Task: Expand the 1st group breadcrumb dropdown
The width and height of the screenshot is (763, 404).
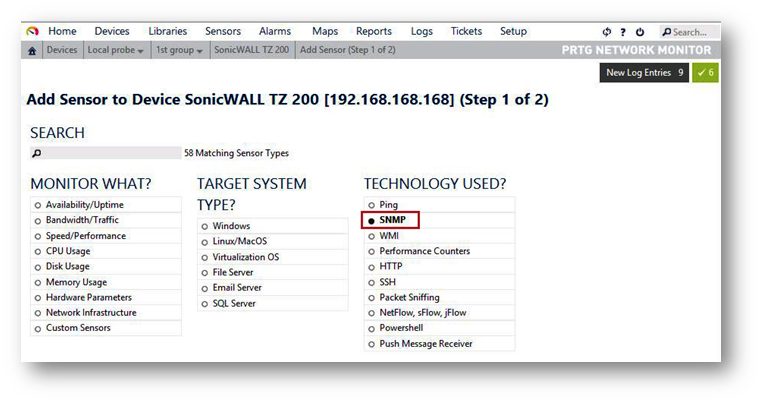Action: tap(179, 50)
